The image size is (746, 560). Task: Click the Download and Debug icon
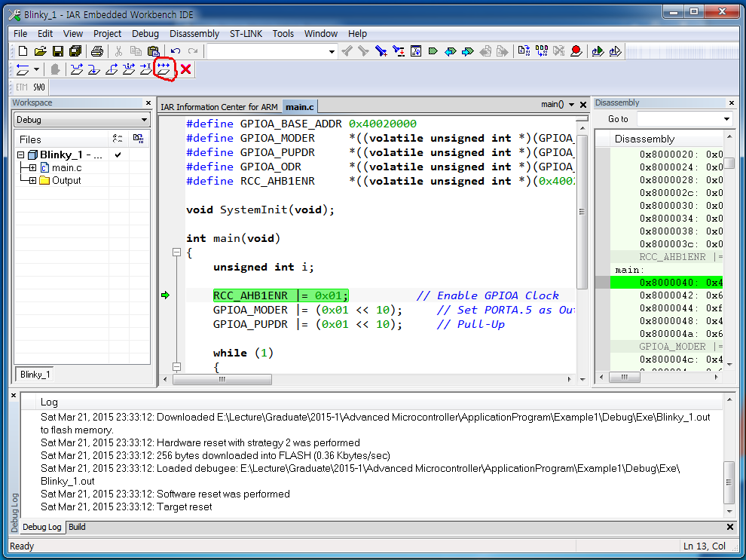[x=598, y=51]
